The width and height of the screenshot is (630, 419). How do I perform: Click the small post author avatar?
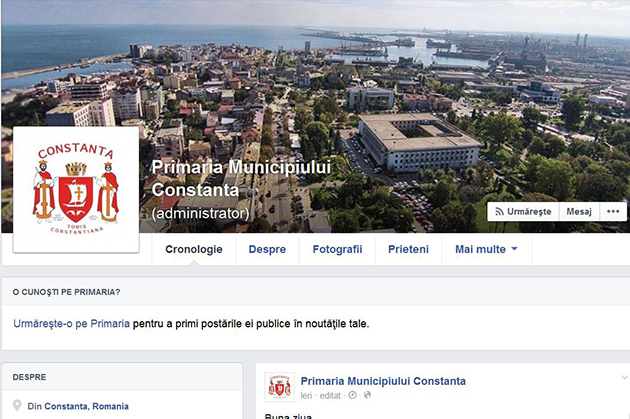280,387
